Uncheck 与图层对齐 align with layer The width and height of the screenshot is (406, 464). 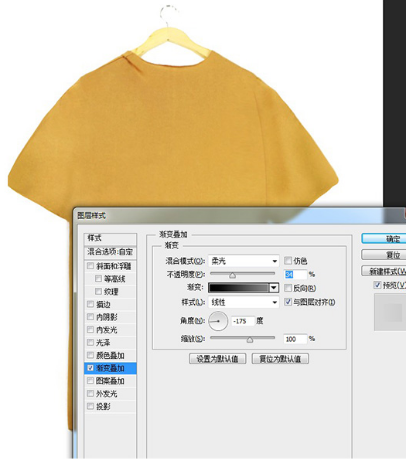point(288,302)
